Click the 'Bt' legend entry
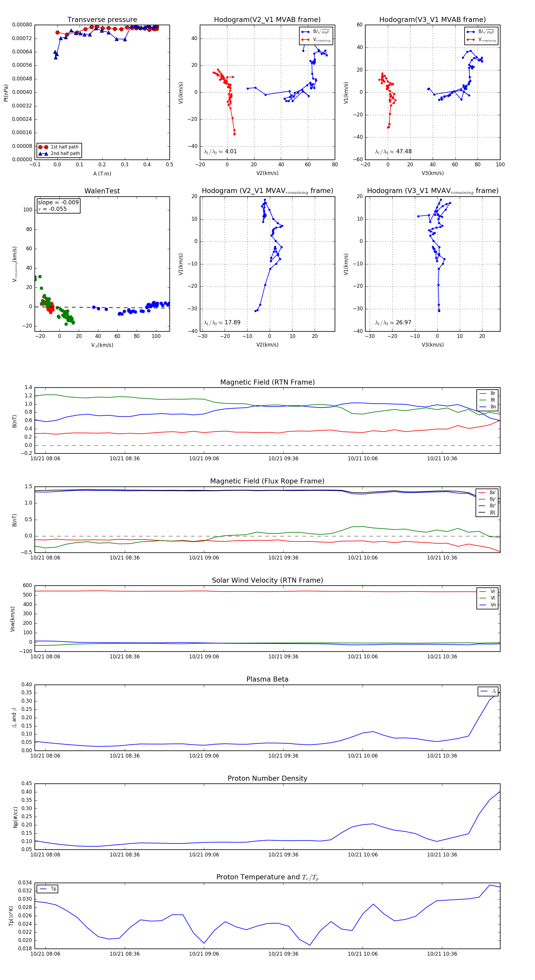 (x=487, y=400)
